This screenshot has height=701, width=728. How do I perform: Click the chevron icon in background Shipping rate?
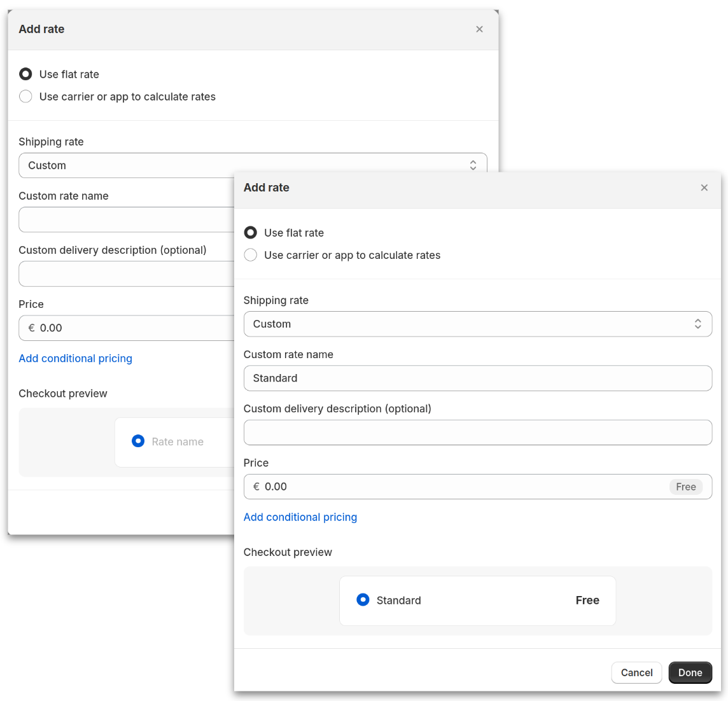(473, 165)
